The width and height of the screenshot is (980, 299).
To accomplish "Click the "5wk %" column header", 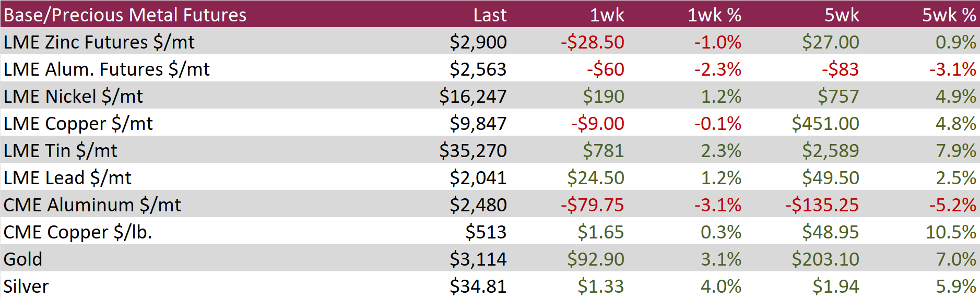I will click(949, 15).
